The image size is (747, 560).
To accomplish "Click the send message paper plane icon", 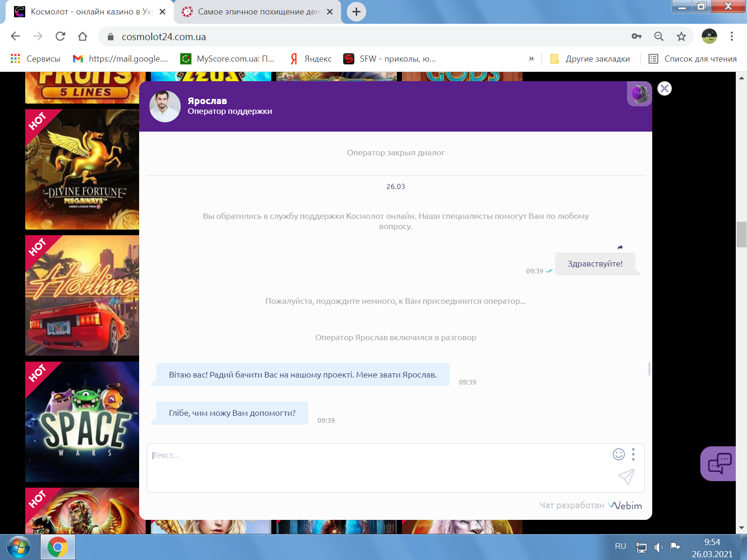I will [627, 476].
